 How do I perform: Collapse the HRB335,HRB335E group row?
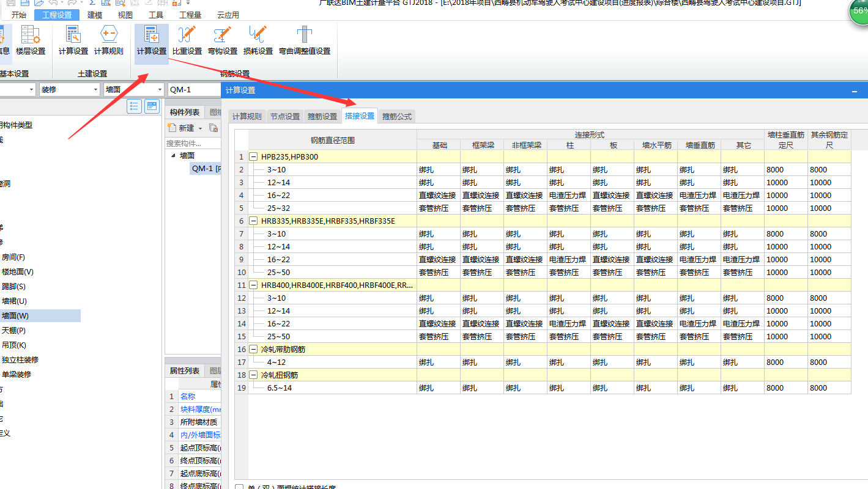click(253, 221)
